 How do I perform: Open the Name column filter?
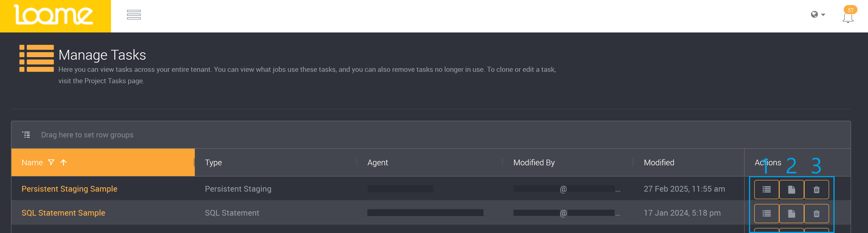(51, 163)
